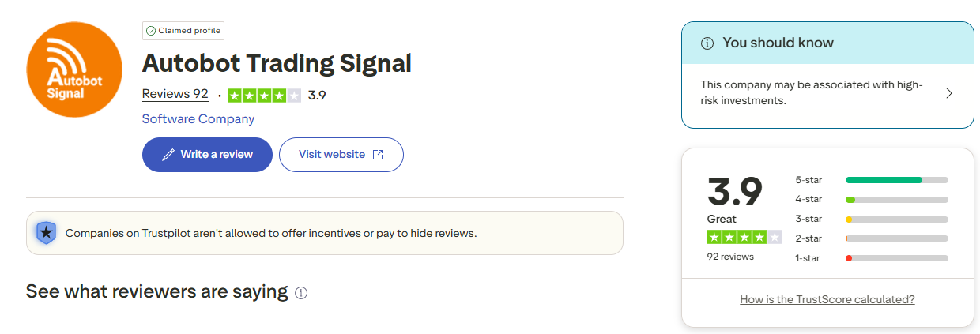Click the pencil icon in Write a review

tap(168, 155)
